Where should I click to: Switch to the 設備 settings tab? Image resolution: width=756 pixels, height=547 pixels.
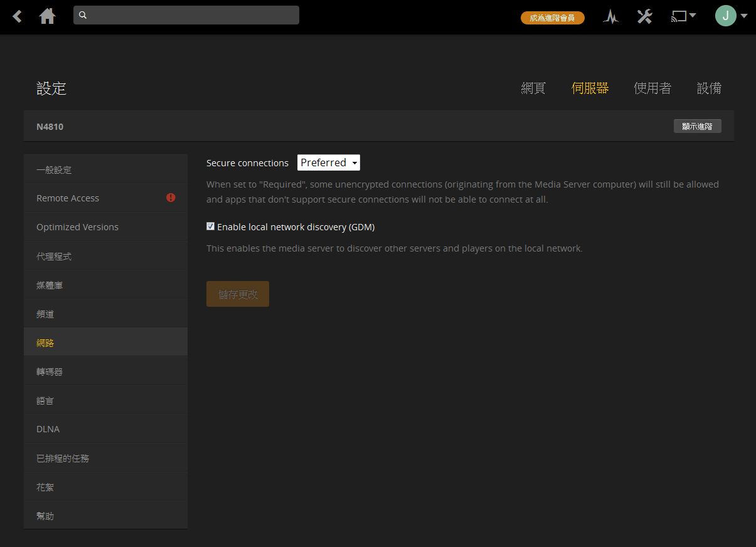click(709, 88)
